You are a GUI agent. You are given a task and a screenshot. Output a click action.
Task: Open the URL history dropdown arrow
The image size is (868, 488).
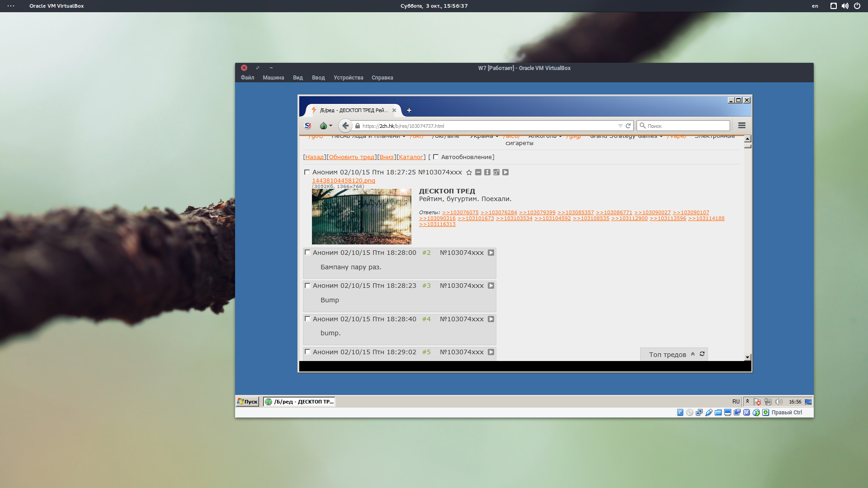(620, 126)
